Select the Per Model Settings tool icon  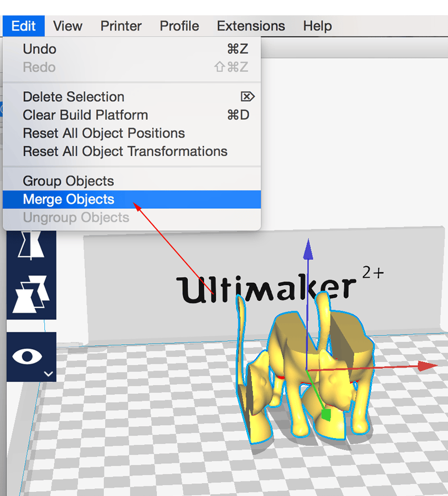click(x=31, y=294)
